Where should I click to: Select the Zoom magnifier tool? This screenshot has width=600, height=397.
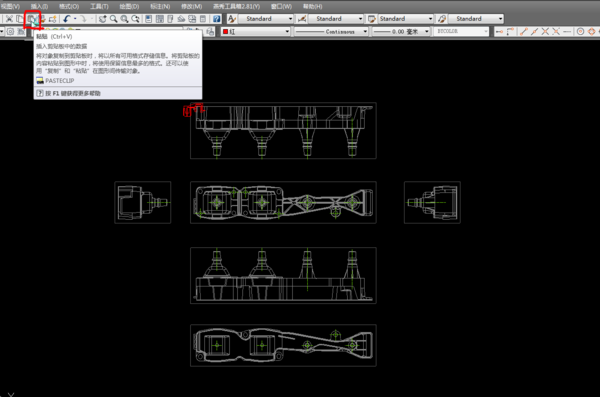click(x=114, y=19)
